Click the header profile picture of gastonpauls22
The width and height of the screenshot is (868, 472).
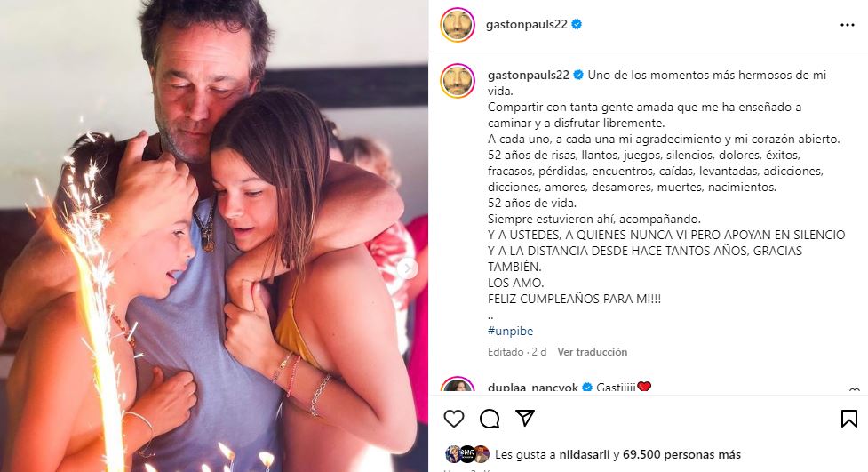pyautogui.click(x=458, y=24)
